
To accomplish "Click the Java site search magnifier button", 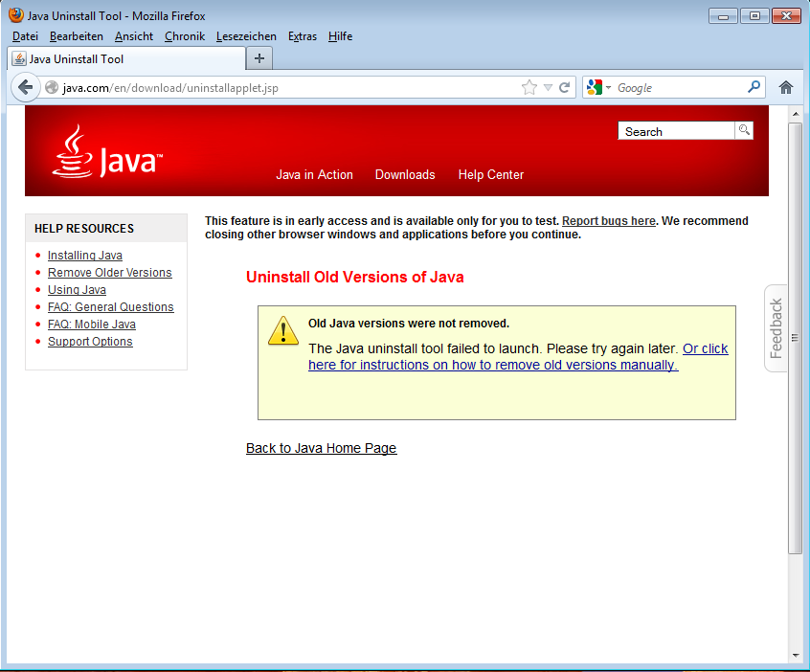I will tap(744, 131).
